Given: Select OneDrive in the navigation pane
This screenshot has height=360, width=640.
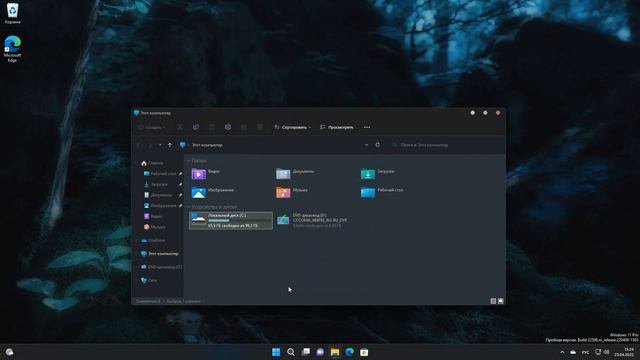Looking at the screenshot, I should (x=153, y=240).
